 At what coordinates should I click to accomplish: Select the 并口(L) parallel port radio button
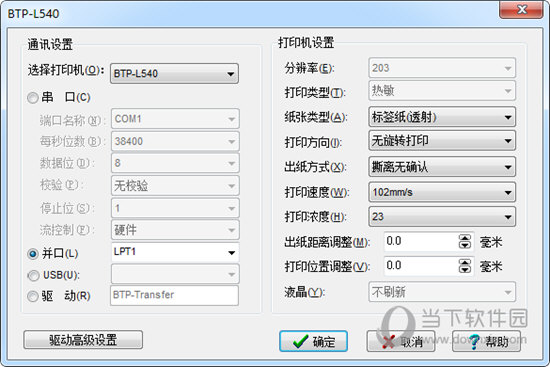[x=33, y=254]
